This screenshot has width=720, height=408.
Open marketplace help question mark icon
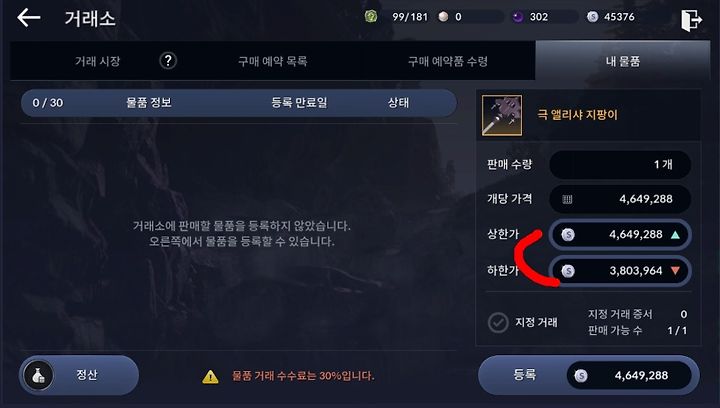[168, 61]
